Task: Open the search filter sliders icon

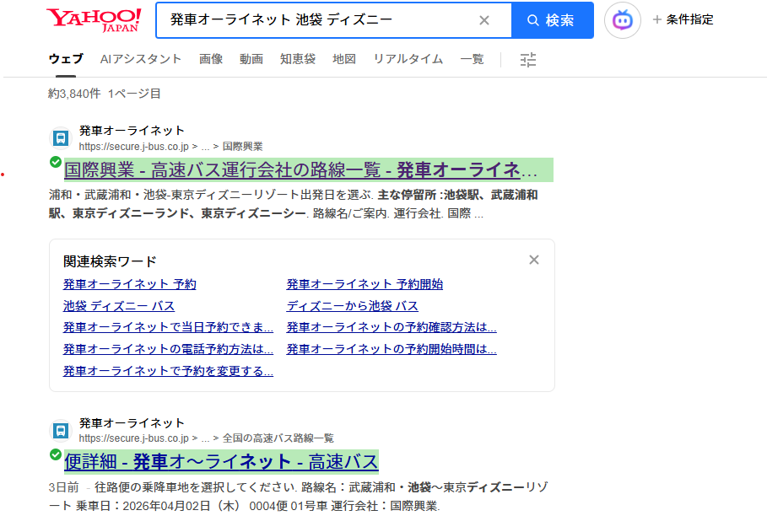Action: click(x=528, y=59)
